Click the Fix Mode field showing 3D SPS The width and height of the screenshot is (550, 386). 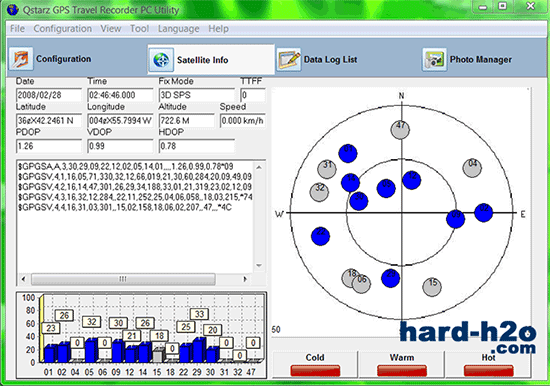tap(196, 95)
